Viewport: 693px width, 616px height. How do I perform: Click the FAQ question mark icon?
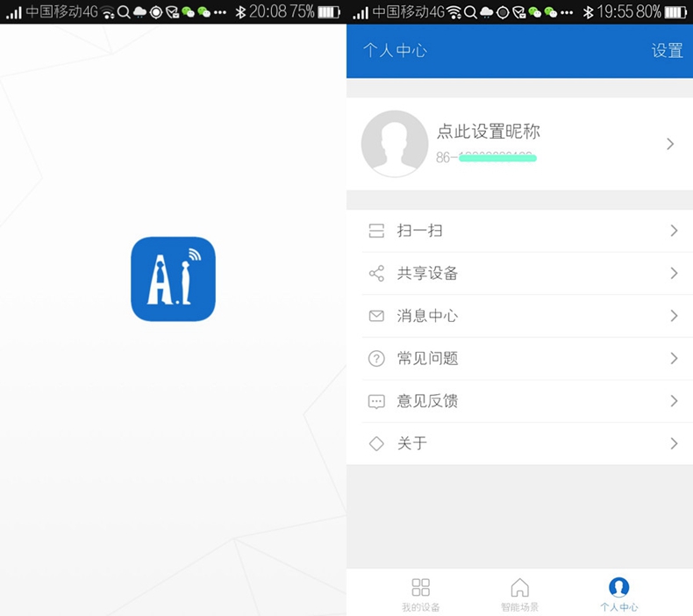[x=376, y=358]
